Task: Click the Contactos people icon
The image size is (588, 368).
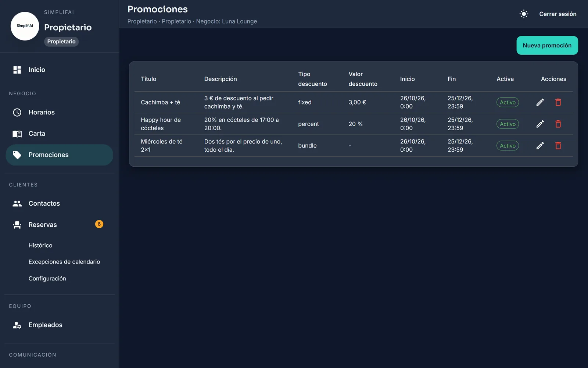Action: pyautogui.click(x=17, y=204)
